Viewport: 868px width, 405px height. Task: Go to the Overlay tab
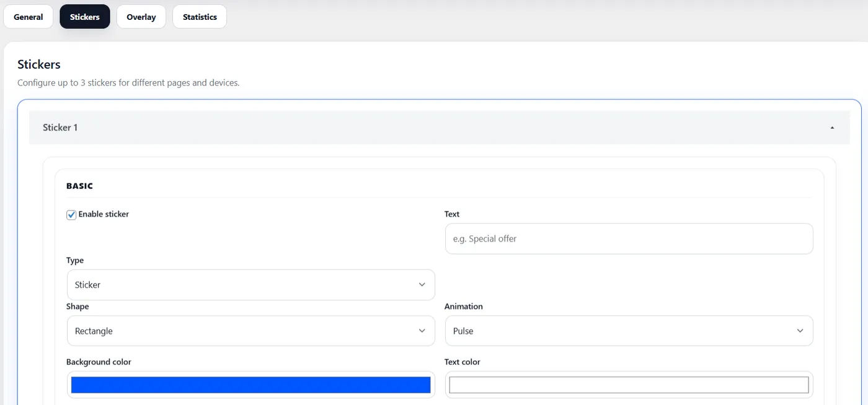[141, 17]
